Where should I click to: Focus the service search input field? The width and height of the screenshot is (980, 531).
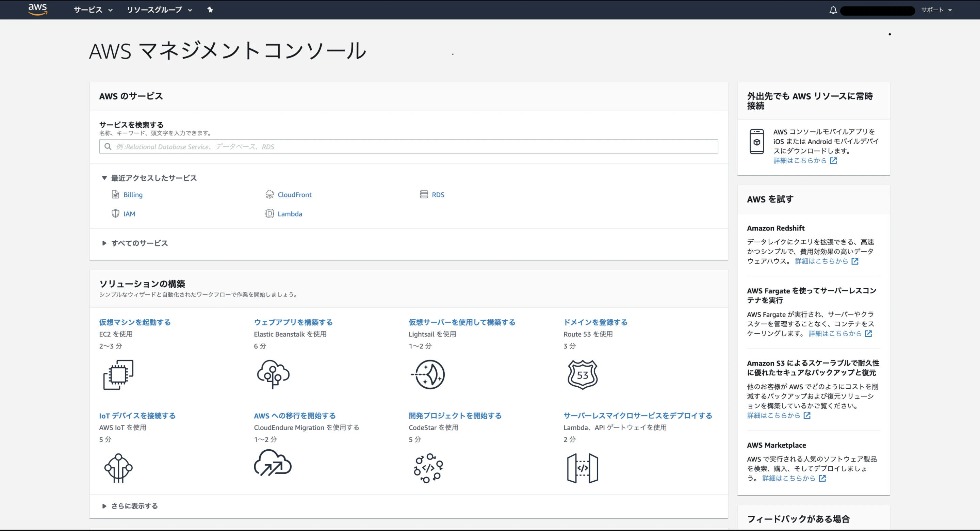pyautogui.click(x=409, y=147)
